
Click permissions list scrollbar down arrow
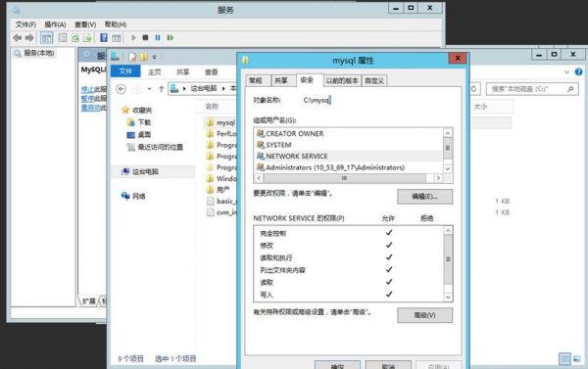tap(448, 298)
